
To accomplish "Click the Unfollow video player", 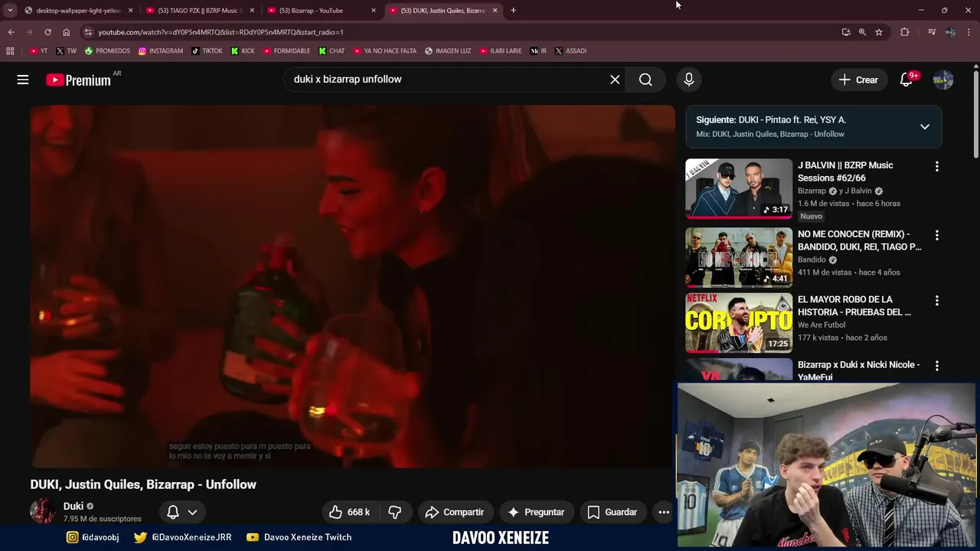I will [x=352, y=286].
